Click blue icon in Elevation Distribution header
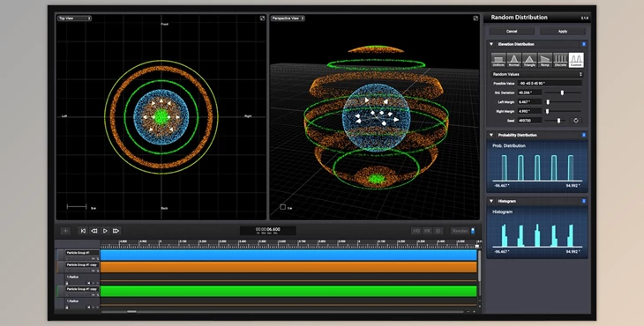The image size is (644, 326). click(x=584, y=44)
